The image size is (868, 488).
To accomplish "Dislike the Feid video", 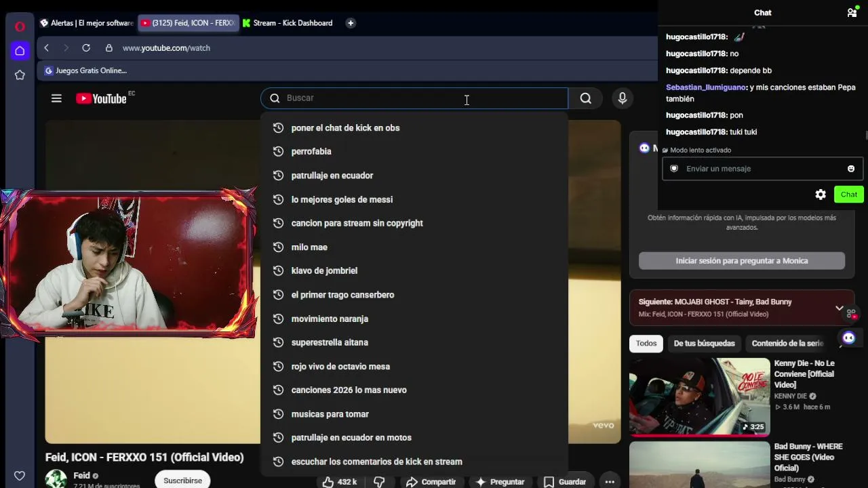I will (379, 482).
